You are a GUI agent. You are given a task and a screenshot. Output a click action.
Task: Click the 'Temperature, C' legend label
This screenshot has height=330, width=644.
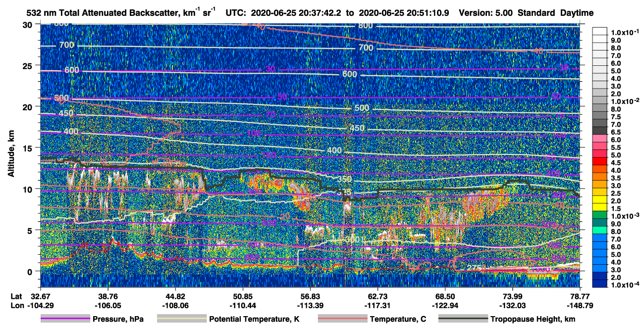click(x=398, y=319)
